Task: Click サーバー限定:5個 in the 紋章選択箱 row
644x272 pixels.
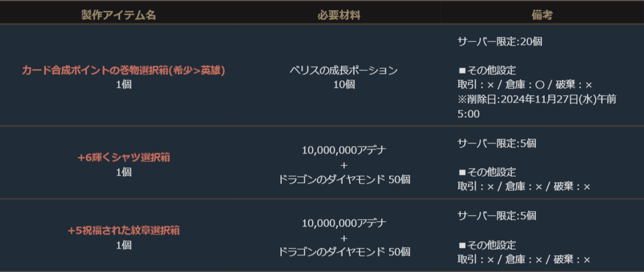Action: coord(497,216)
